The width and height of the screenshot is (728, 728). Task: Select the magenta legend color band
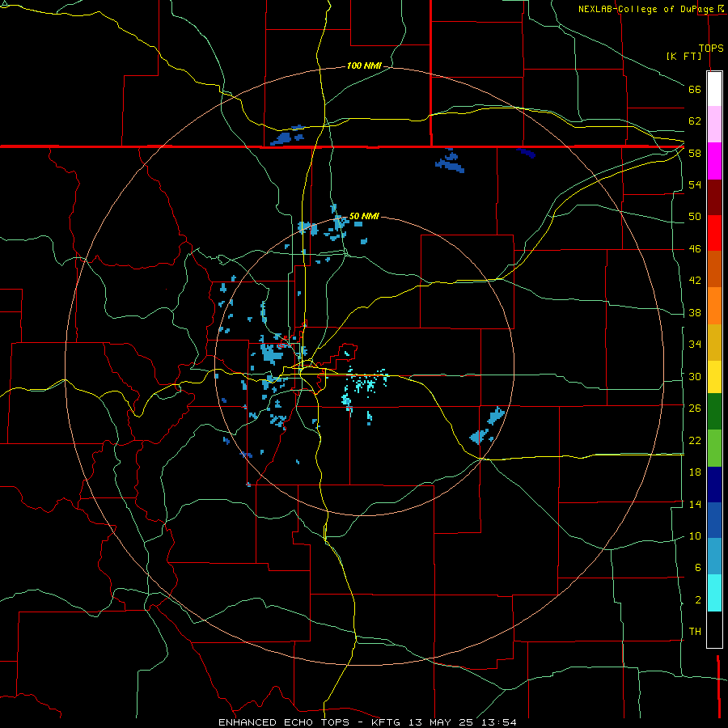click(x=714, y=161)
